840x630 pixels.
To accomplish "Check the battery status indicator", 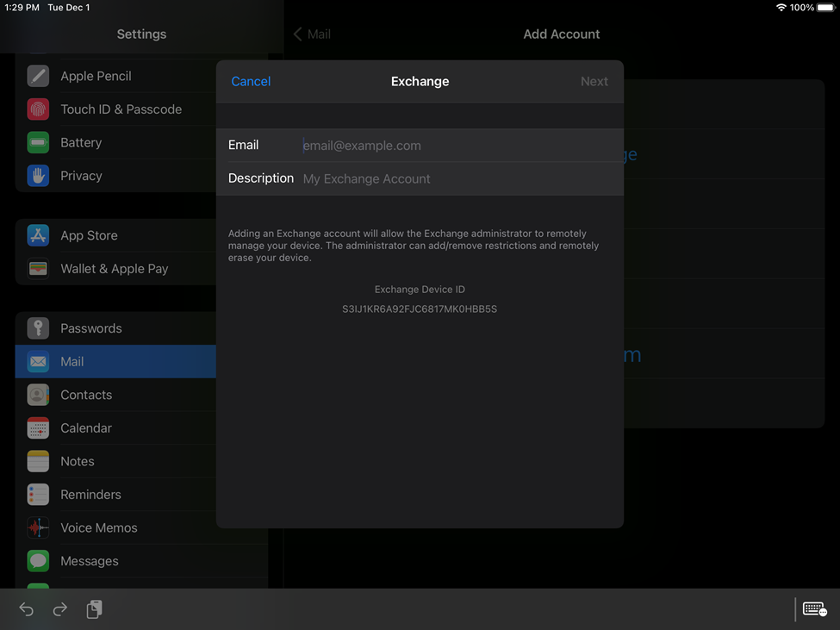I will click(x=825, y=8).
